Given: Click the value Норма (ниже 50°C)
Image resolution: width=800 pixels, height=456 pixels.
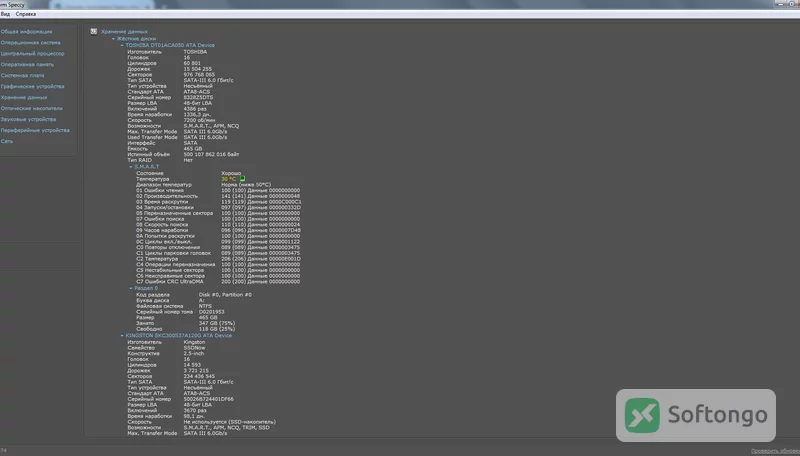Looking at the screenshot, I should (246, 185).
